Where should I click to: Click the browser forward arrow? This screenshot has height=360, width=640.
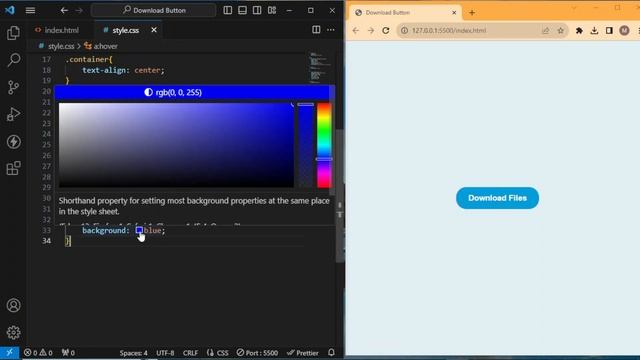(371, 31)
